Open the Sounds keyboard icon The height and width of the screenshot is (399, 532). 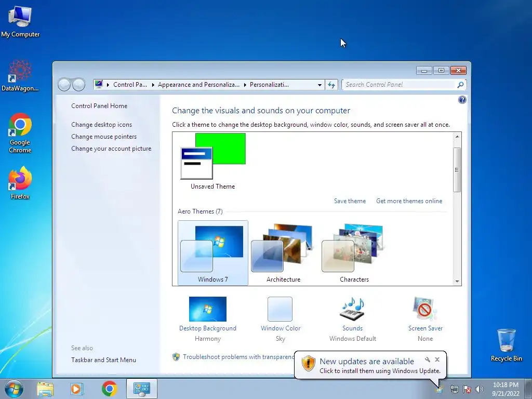point(353,309)
